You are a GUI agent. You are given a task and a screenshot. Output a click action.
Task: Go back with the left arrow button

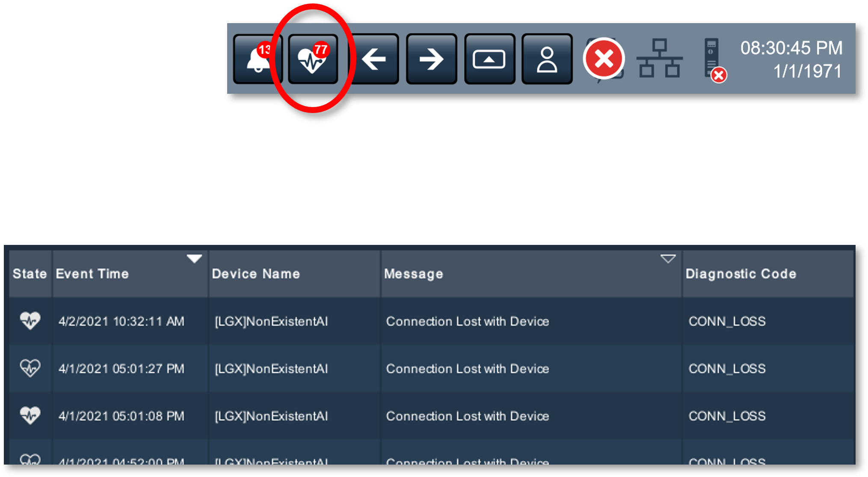point(374,59)
